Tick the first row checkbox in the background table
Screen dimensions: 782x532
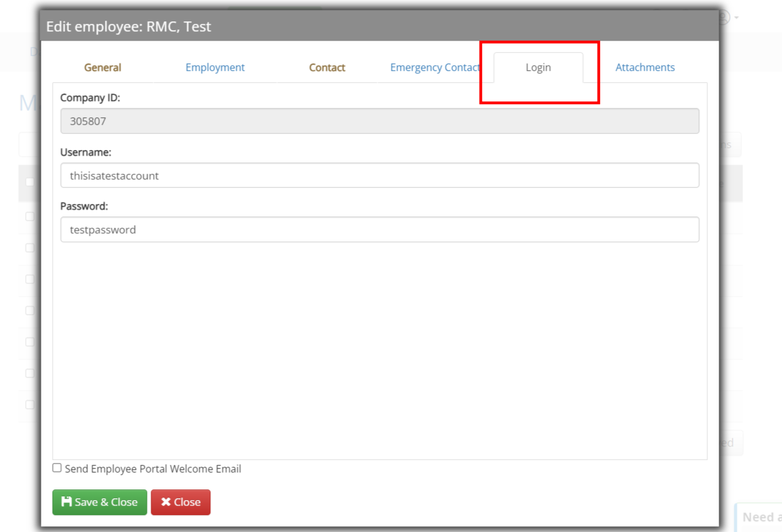pyautogui.click(x=29, y=216)
